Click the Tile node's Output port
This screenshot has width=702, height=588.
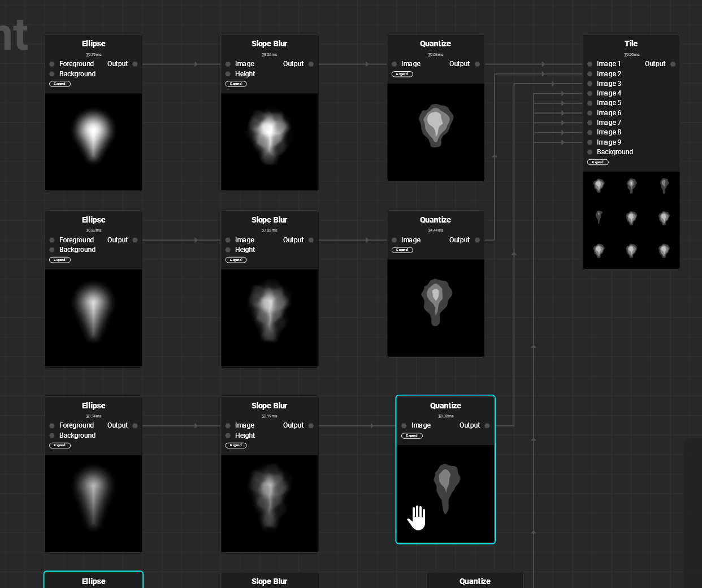coord(673,64)
